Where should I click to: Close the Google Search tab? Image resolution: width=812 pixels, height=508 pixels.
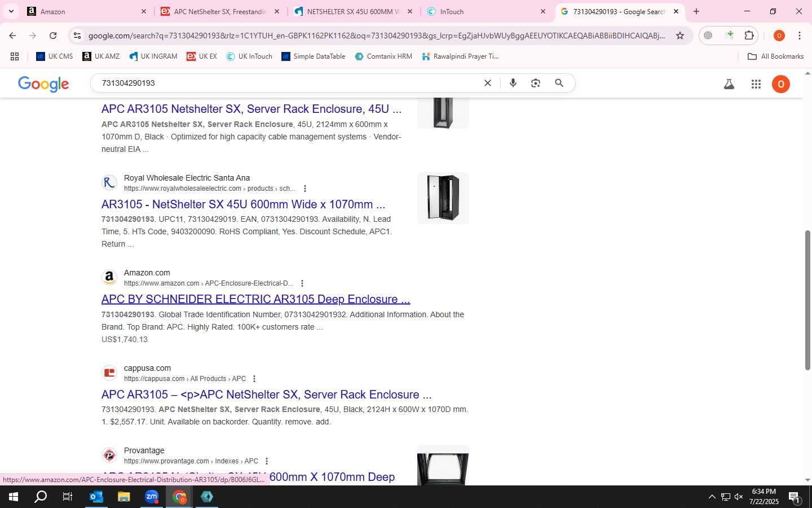click(x=676, y=11)
